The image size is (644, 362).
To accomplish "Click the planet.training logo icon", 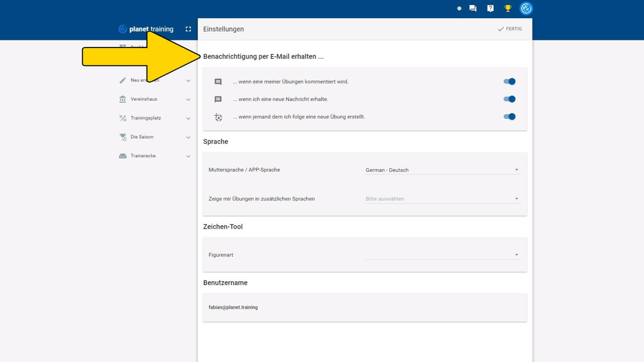I will [x=122, y=29].
